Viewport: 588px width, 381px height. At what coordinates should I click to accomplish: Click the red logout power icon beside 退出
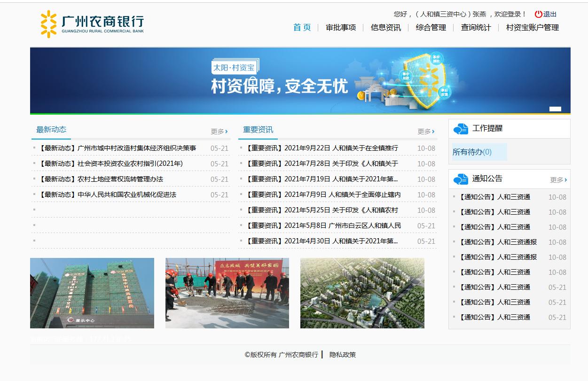pos(538,14)
